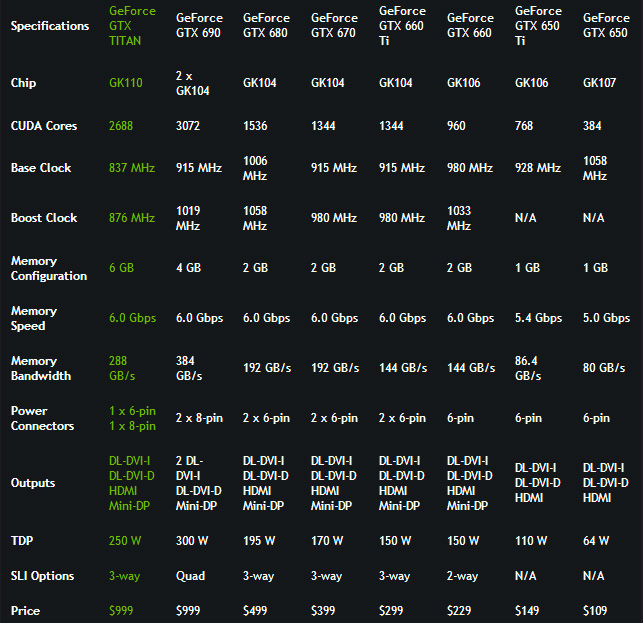Select the 876 MHz boost clock
643x623 pixels.
[132, 218]
